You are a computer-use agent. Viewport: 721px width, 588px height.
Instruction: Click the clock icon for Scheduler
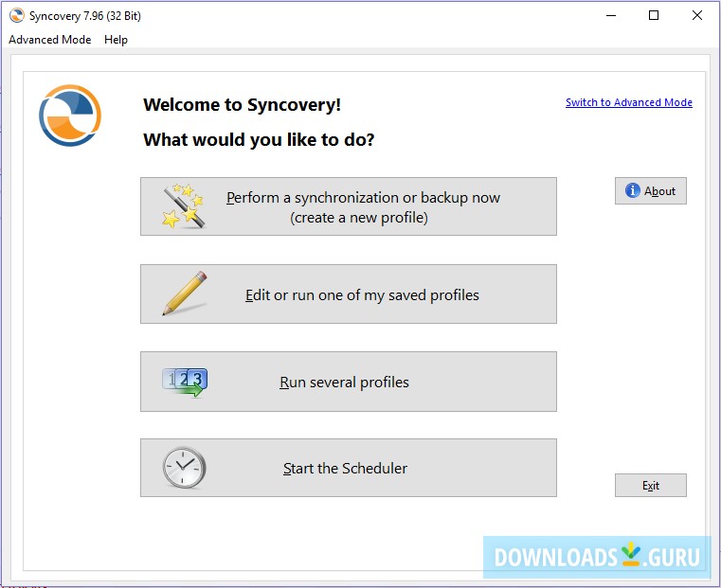click(x=184, y=468)
